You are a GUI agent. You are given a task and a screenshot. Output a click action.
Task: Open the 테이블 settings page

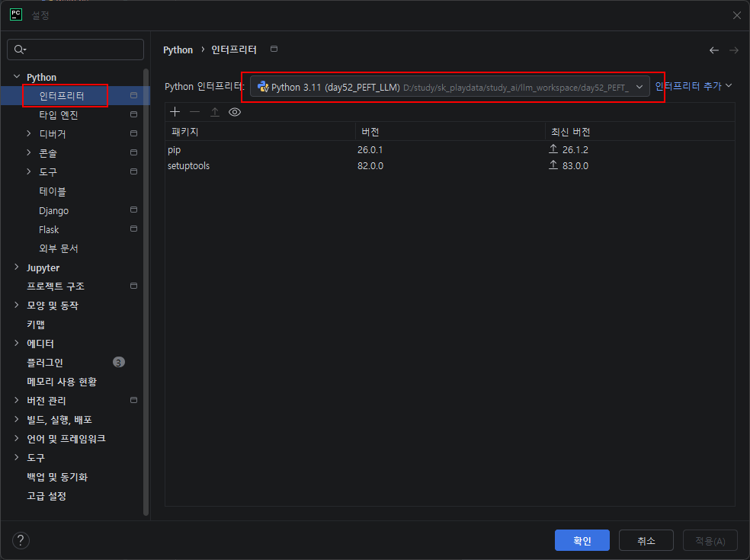click(53, 191)
